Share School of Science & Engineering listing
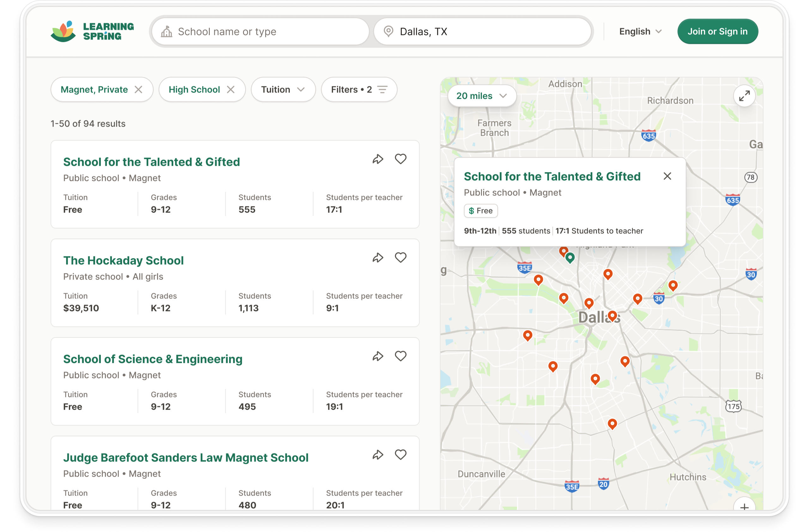Screen dimensions: 809x532 pos(378,356)
